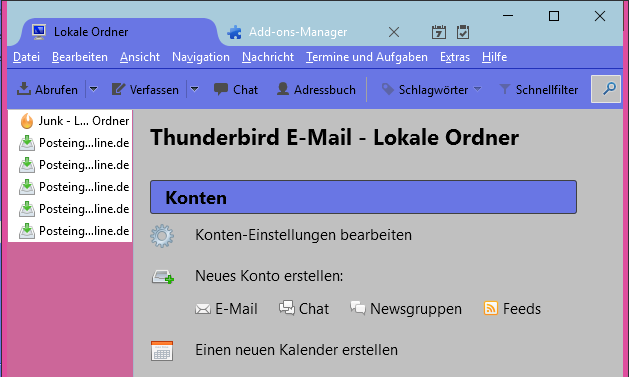630x377 pixels.
Task: Close the Add-ons-Manager tab
Action: point(394,32)
